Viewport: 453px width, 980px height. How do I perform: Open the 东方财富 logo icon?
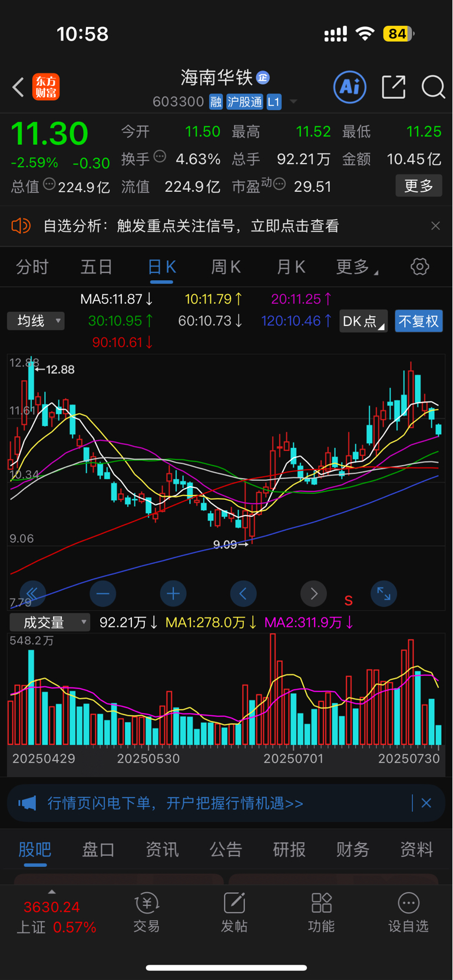point(46,87)
